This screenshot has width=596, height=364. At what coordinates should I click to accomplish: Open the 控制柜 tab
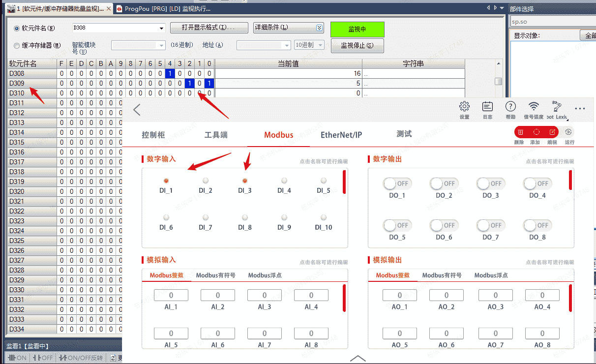pos(153,135)
